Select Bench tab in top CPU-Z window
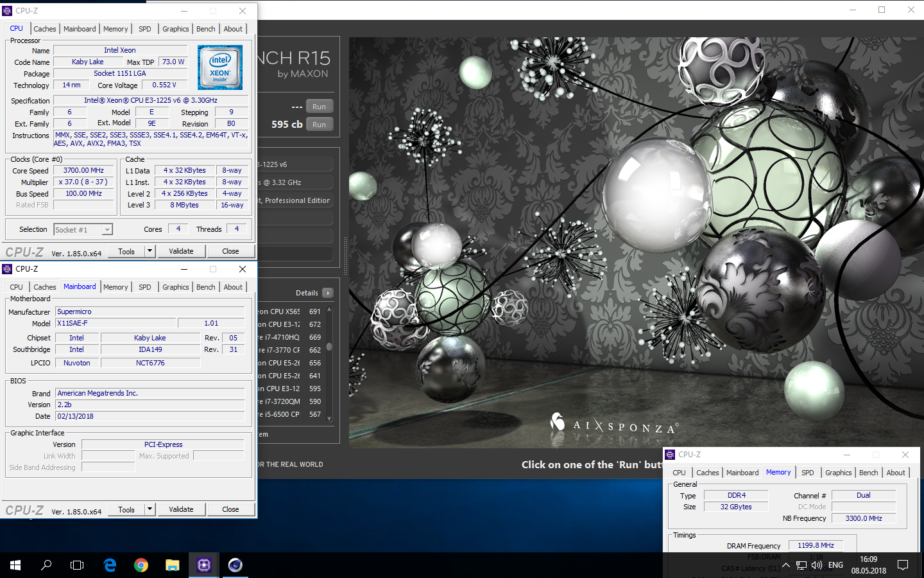The image size is (924, 578). point(206,29)
